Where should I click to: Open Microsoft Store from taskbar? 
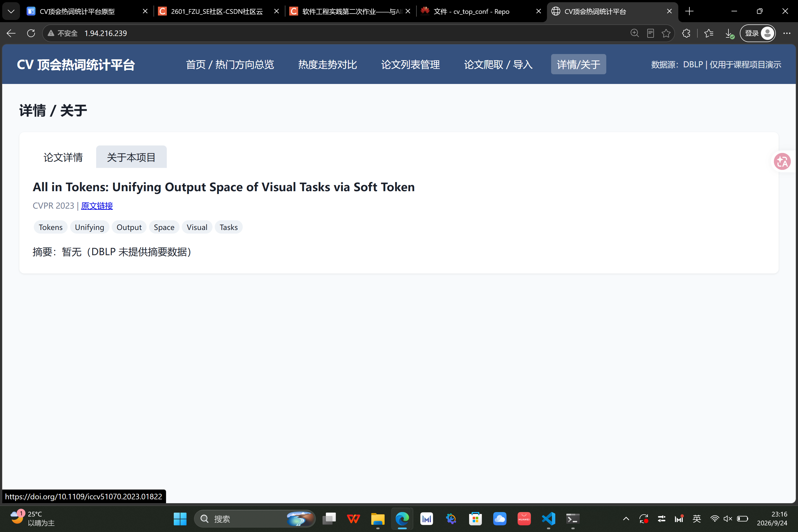(x=475, y=519)
